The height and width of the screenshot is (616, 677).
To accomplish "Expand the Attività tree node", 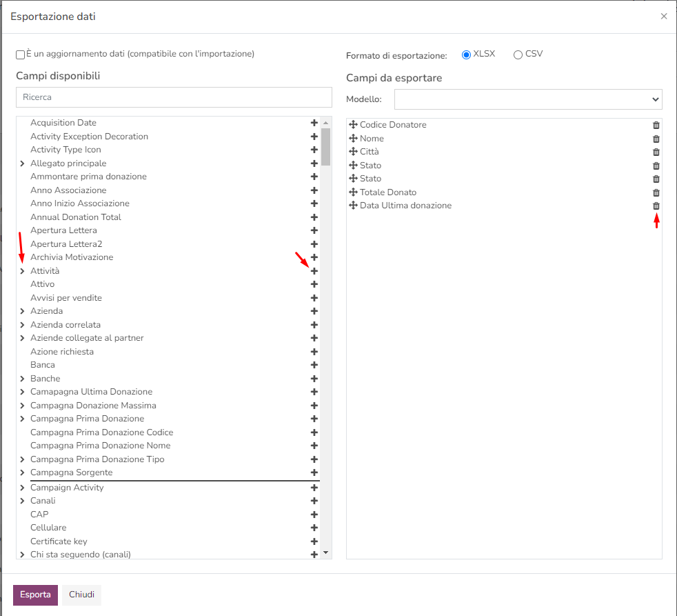I will tap(23, 271).
